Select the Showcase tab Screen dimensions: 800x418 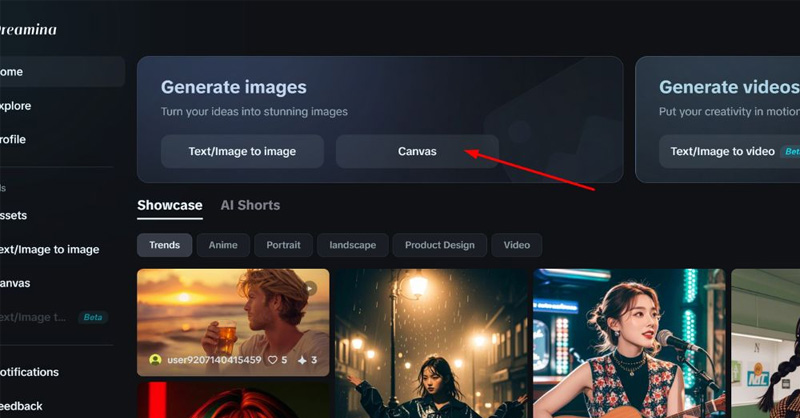[169, 205]
